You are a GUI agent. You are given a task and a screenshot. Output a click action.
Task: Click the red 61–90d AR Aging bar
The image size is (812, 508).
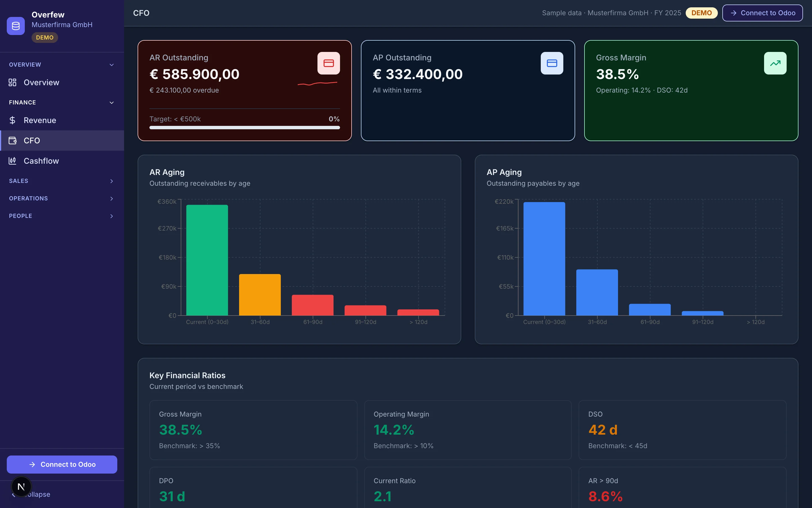pyautogui.click(x=313, y=305)
